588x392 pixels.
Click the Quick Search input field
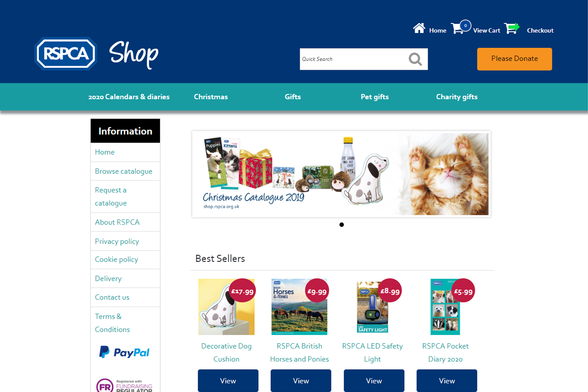pos(353,59)
